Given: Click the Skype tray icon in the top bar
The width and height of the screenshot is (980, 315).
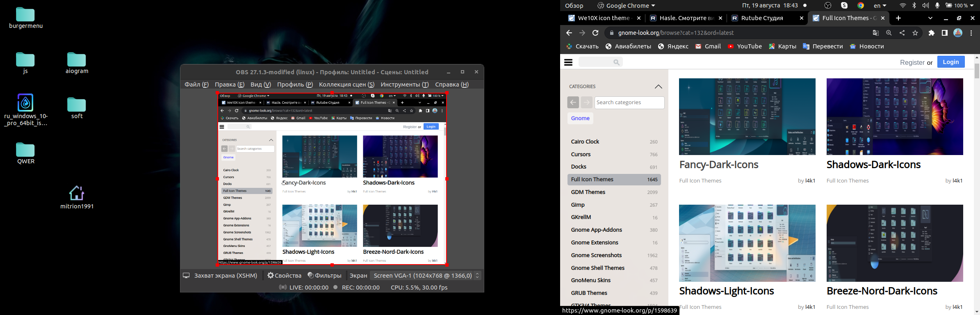Looking at the screenshot, I should [x=844, y=5].
